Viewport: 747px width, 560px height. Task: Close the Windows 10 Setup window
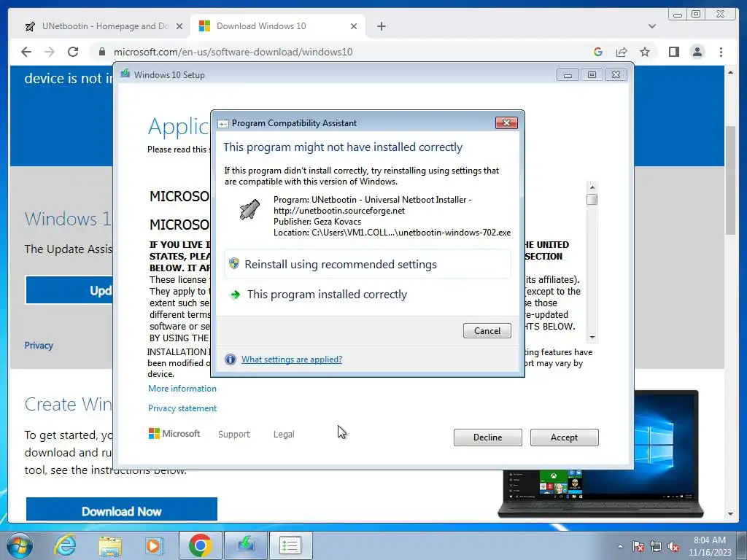[x=616, y=75]
